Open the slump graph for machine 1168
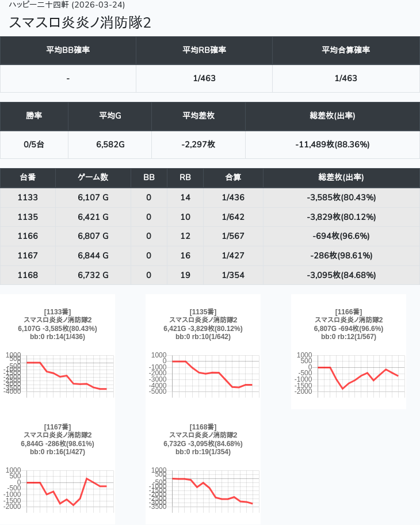Viewport: 420px width, 525px height. (203, 488)
